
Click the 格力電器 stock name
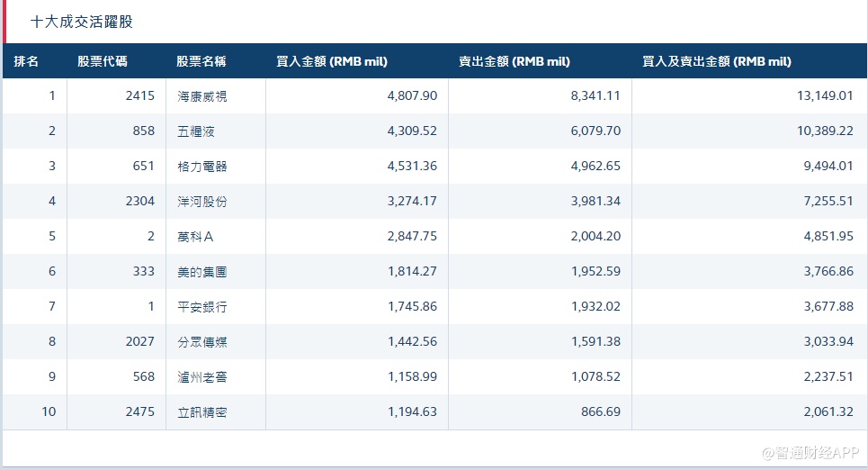(x=202, y=166)
